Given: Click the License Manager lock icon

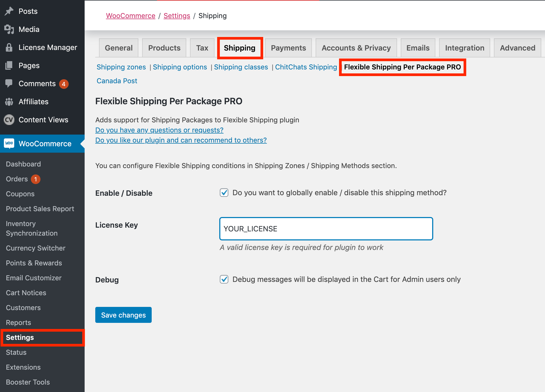Looking at the screenshot, I should click(x=9, y=47).
